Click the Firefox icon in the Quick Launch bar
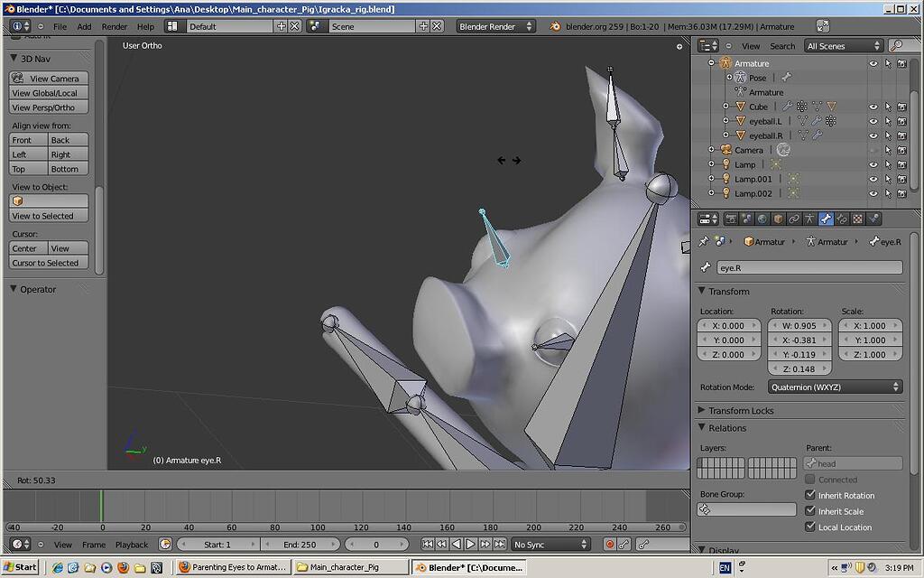Screen dimensions: 924x578 [123, 567]
